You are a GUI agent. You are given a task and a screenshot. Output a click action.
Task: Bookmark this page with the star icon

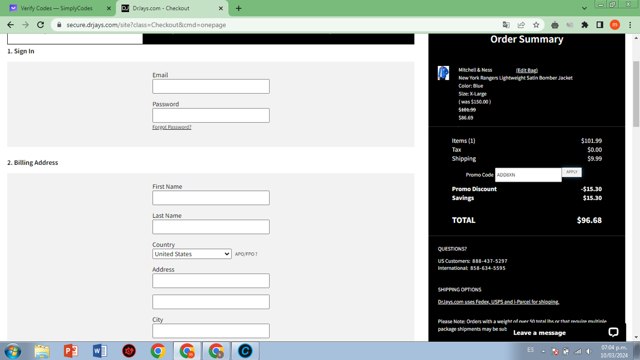point(536,25)
